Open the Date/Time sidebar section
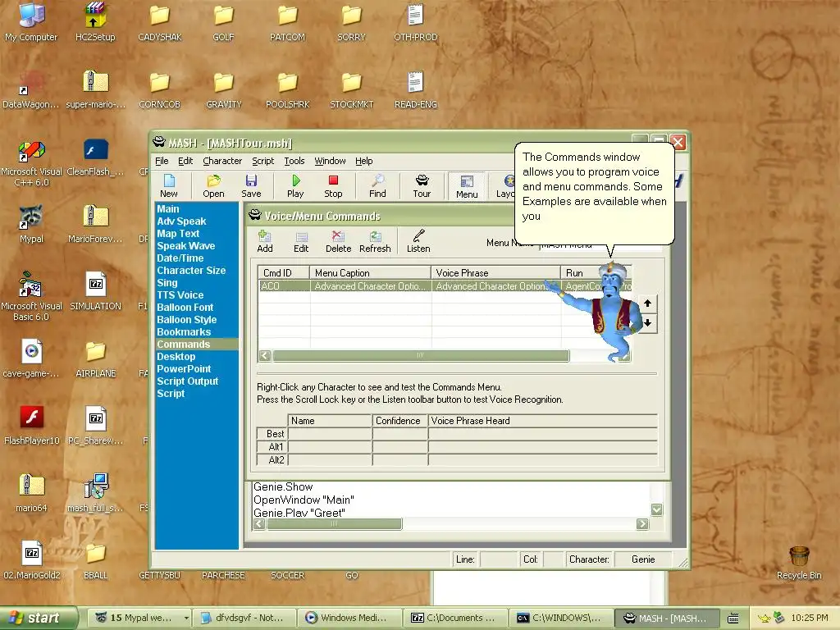Viewport: 840px width, 630px height. click(x=180, y=258)
